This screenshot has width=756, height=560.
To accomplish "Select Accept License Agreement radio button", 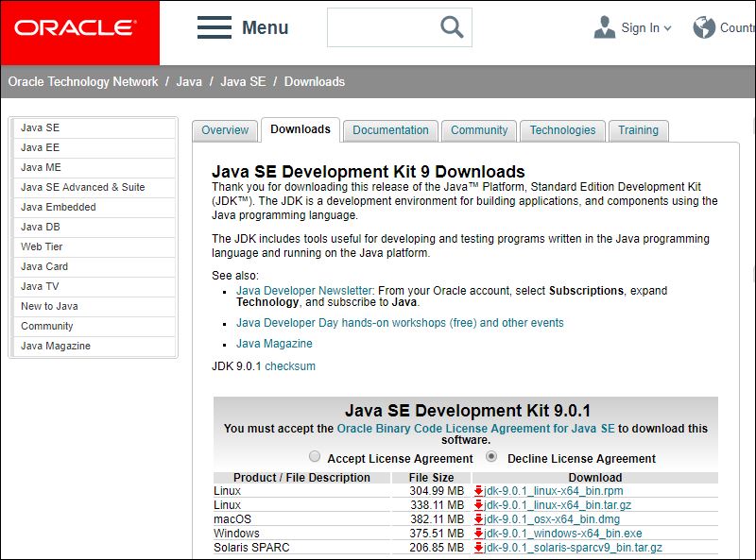I will tap(315, 456).
